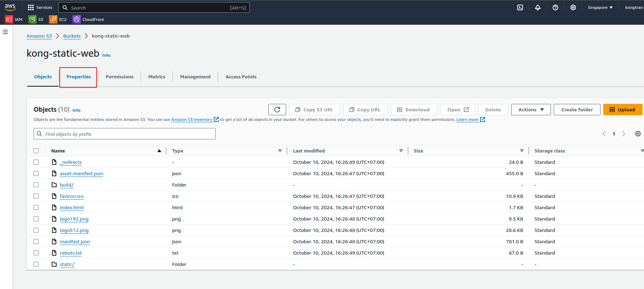Sort by Last modified column arrow
The image size is (644, 289).
coord(401,151)
